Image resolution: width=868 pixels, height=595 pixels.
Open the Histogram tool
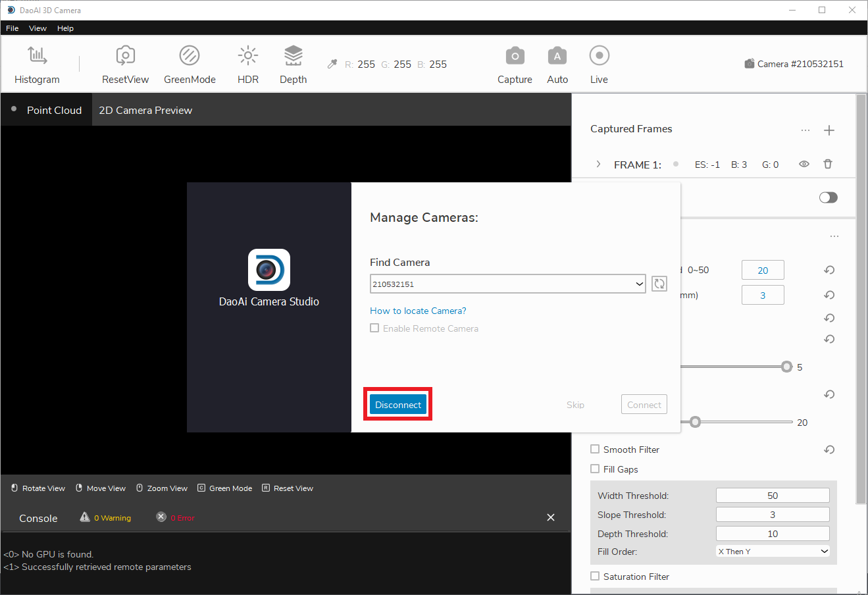(37, 56)
